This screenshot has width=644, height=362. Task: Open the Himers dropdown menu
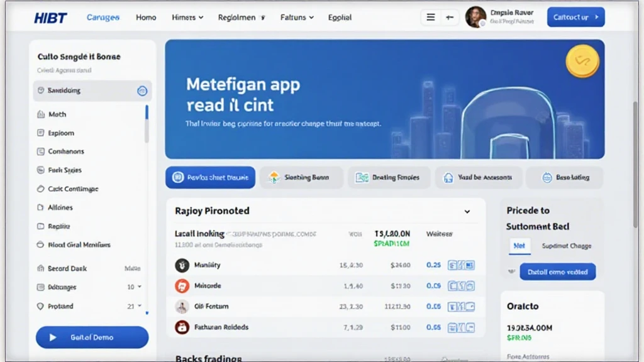pyautogui.click(x=187, y=18)
